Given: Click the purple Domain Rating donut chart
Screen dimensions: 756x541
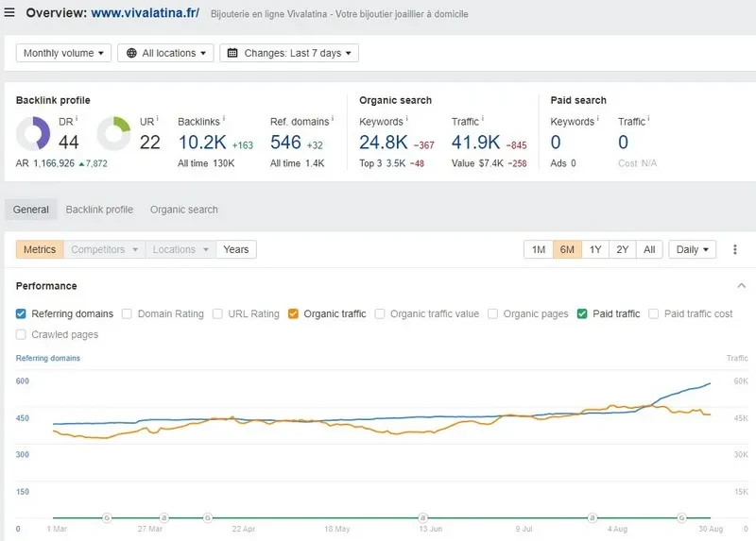Looking at the screenshot, I should coord(33,133).
